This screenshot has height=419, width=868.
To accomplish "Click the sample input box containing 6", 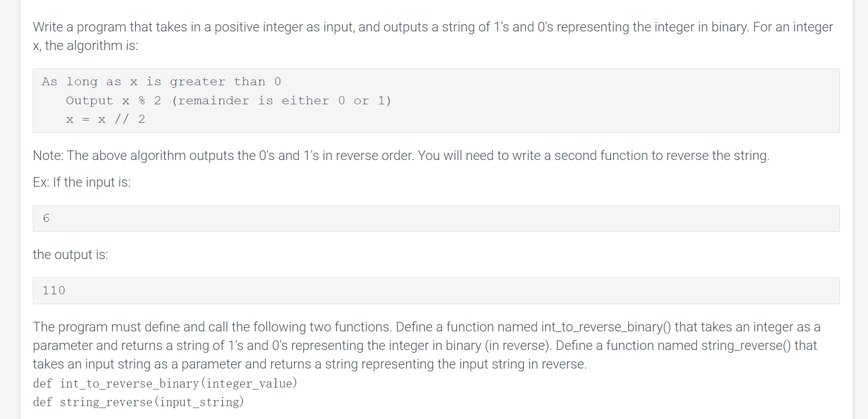I will pyautogui.click(x=436, y=219).
